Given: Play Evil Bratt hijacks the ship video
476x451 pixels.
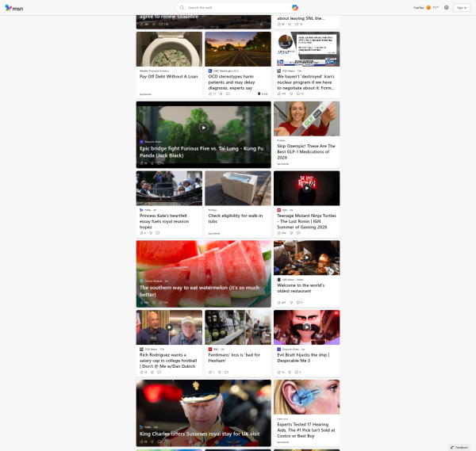Looking at the screenshot, I should (306, 327).
